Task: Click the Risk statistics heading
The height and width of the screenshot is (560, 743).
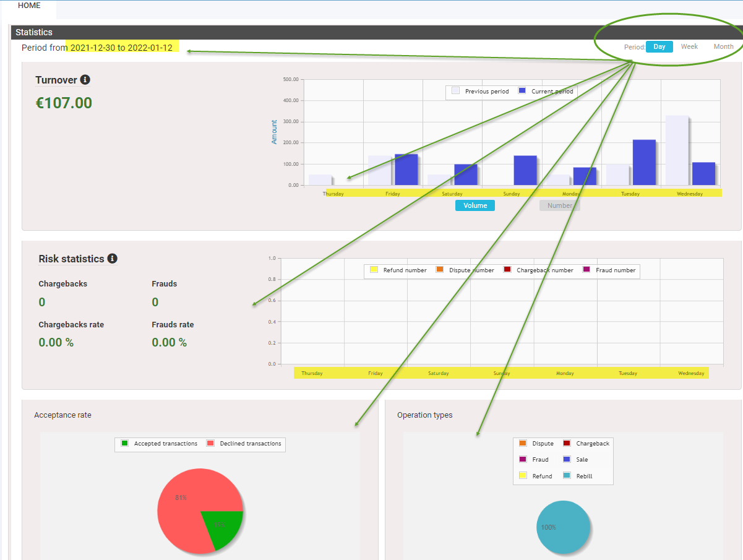Action: 71,259
